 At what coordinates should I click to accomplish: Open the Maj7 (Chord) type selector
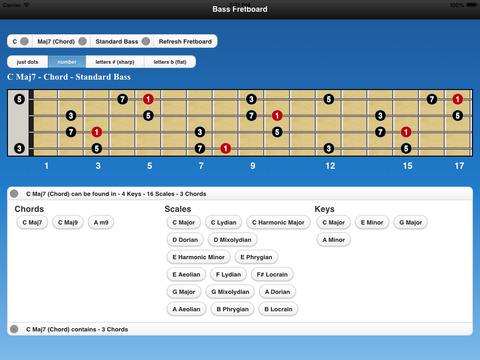61,41
